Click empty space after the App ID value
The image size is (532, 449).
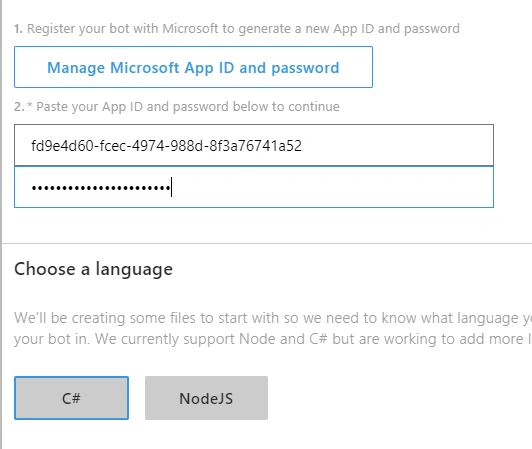(397, 145)
